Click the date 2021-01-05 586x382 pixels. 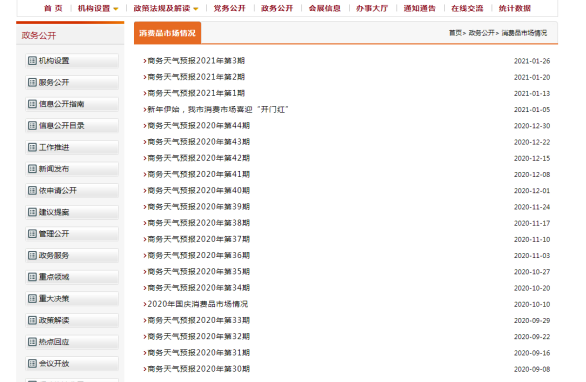tap(532, 110)
